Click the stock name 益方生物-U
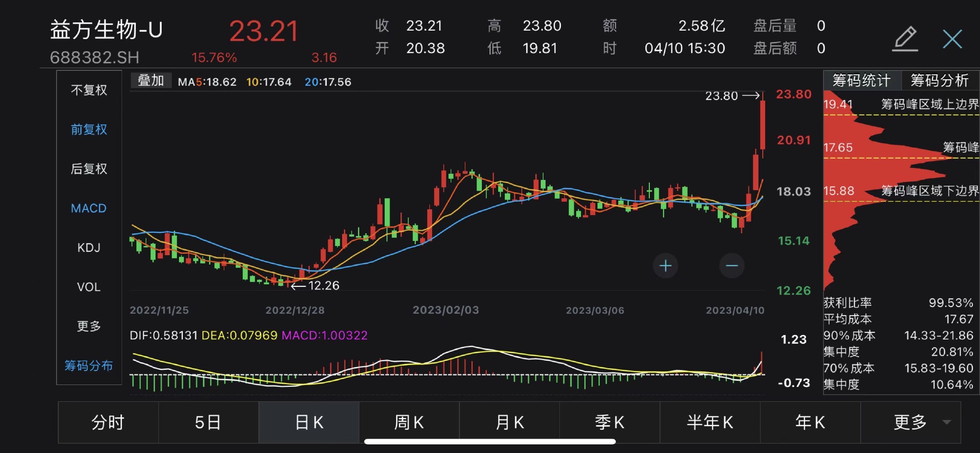Image resolution: width=980 pixels, height=453 pixels. click(107, 30)
